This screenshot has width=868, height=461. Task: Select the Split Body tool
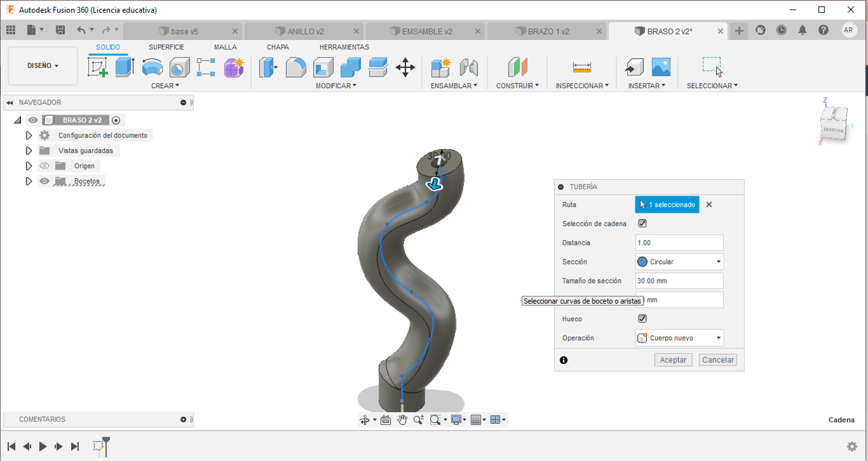[378, 67]
